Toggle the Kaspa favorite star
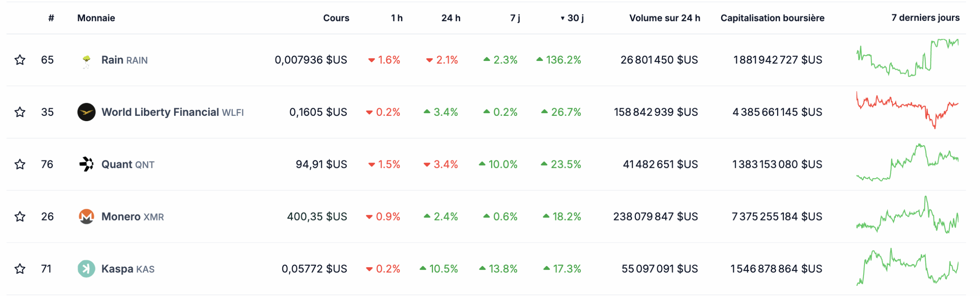This screenshot has height=296, width=980. pyautogui.click(x=20, y=269)
